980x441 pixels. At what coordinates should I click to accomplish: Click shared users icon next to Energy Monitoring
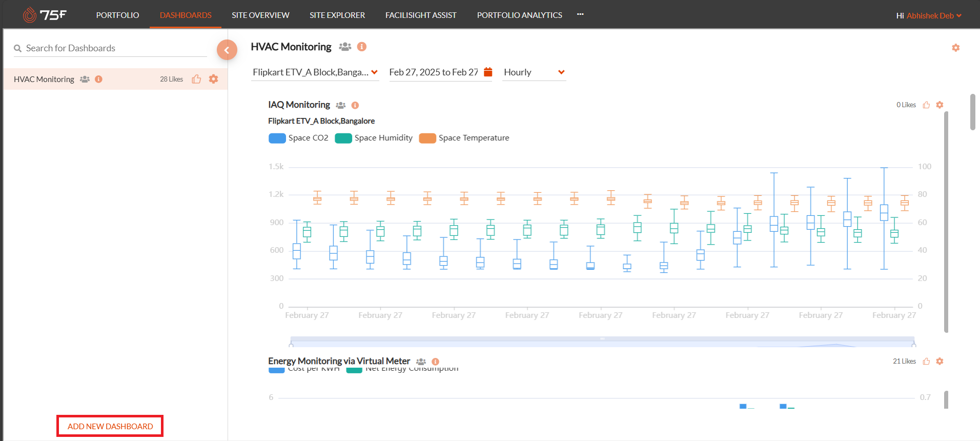(x=421, y=362)
